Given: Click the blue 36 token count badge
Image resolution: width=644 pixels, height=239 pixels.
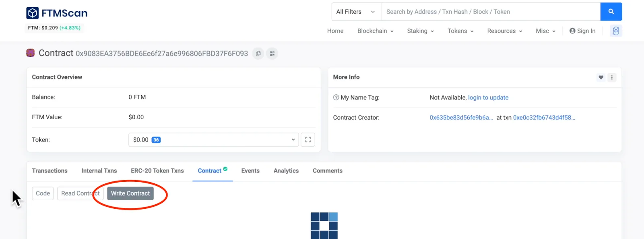Looking at the screenshot, I should [156, 140].
